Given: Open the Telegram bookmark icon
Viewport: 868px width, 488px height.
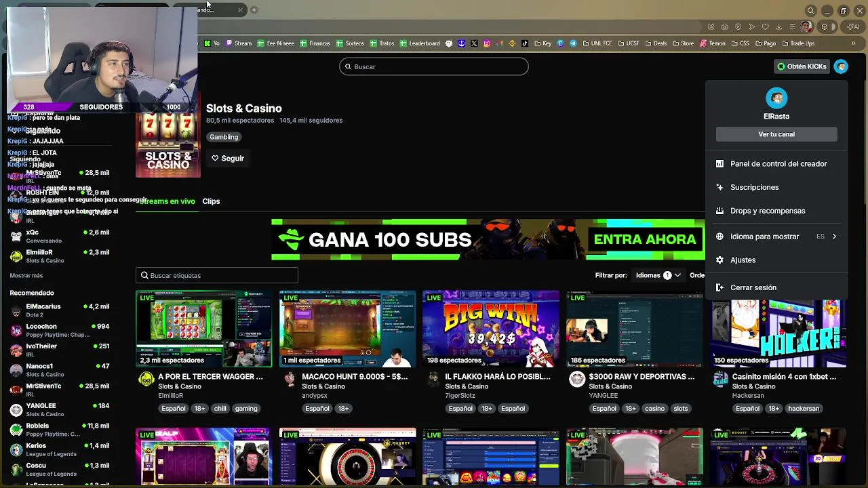Looking at the screenshot, I should click(573, 43).
